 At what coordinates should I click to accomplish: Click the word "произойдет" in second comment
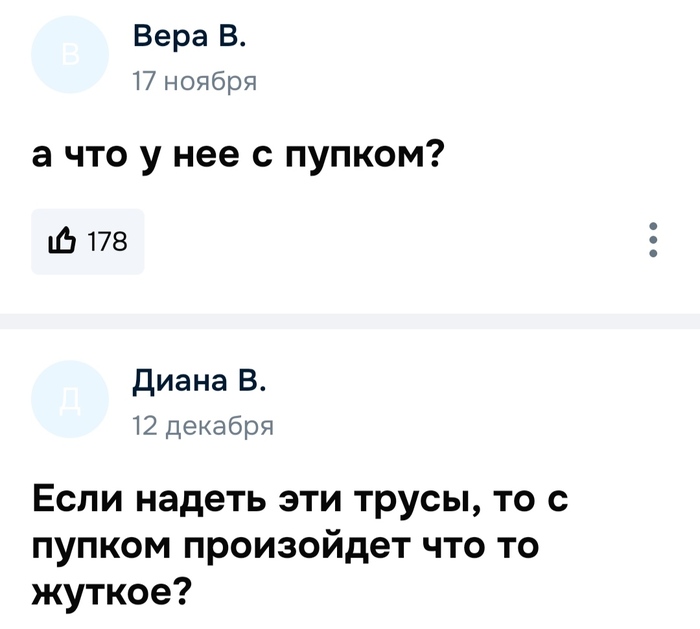pyautogui.click(x=289, y=545)
